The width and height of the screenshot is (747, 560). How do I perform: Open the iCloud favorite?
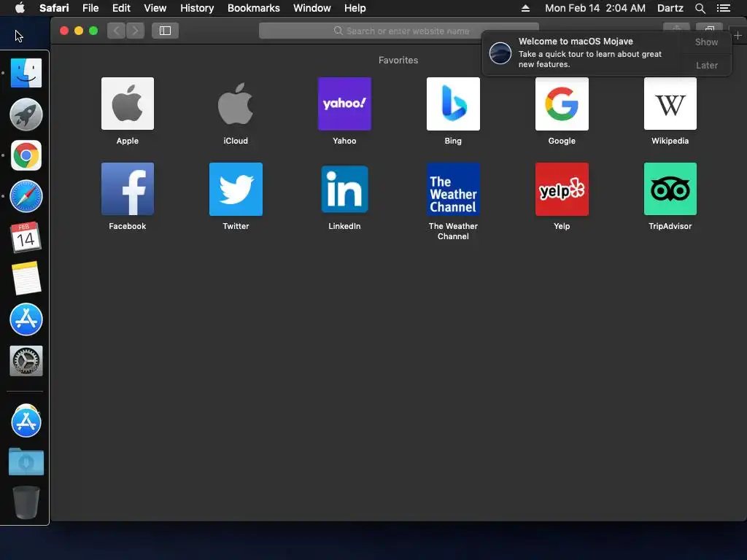[x=236, y=104]
